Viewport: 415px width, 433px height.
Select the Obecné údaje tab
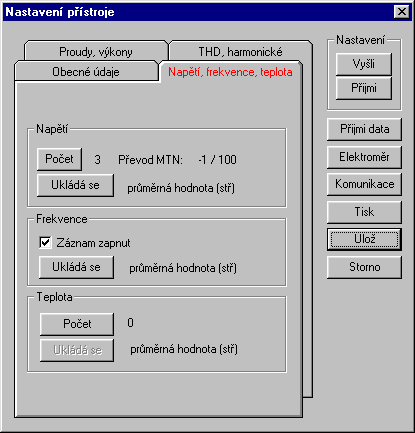pyautogui.click(x=86, y=71)
